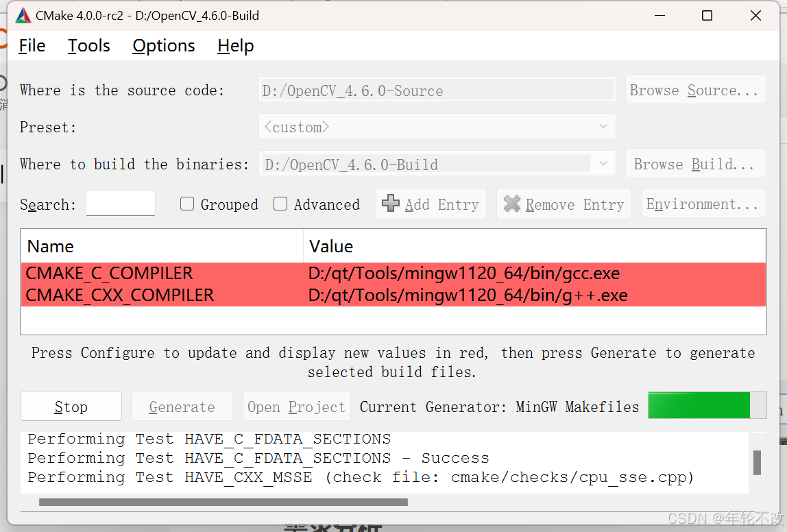Open the Options menu

163,46
